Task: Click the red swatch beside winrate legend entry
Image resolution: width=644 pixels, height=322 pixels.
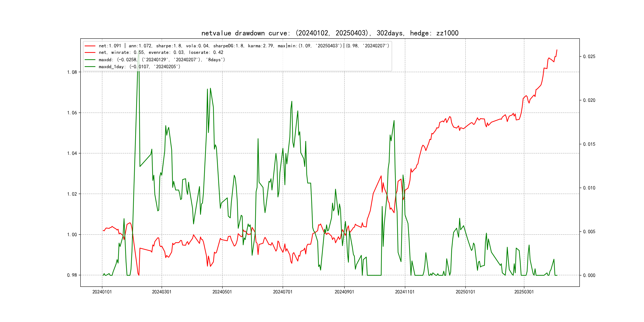Action: (x=90, y=52)
